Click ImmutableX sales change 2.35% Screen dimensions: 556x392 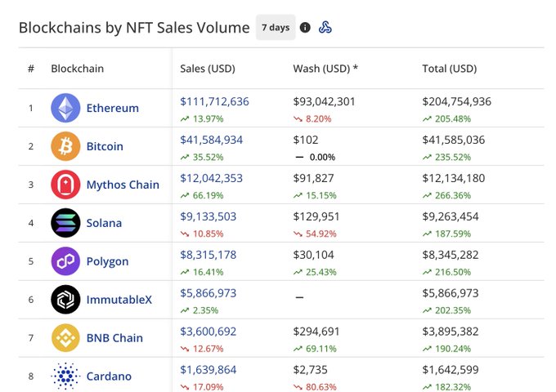[x=200, y=310]
